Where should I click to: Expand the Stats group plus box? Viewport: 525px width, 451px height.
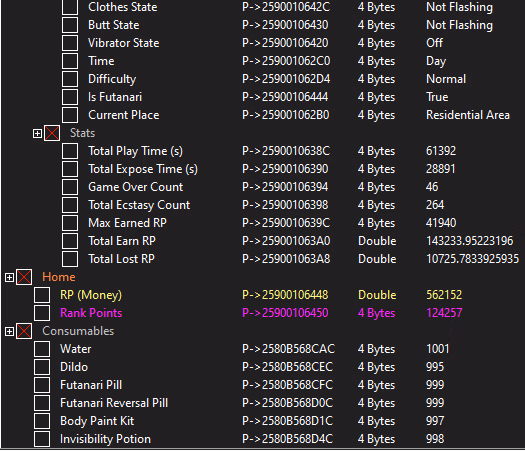coord(37,133)
